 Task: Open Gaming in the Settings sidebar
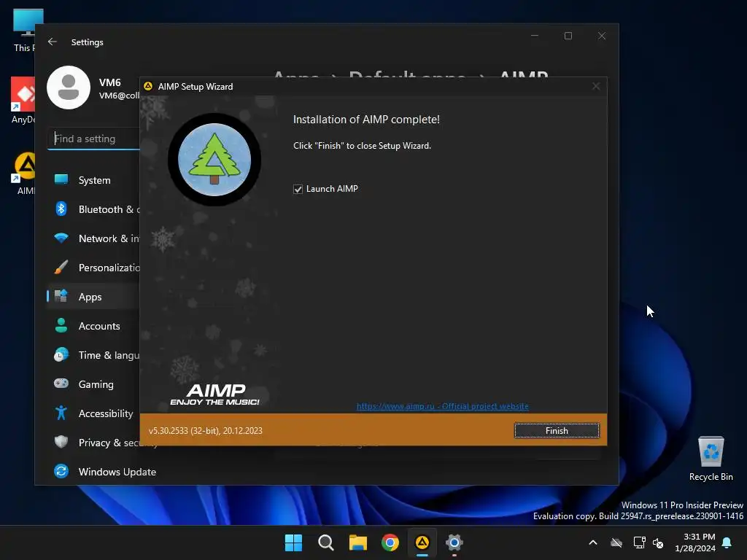tap(94, 384)
